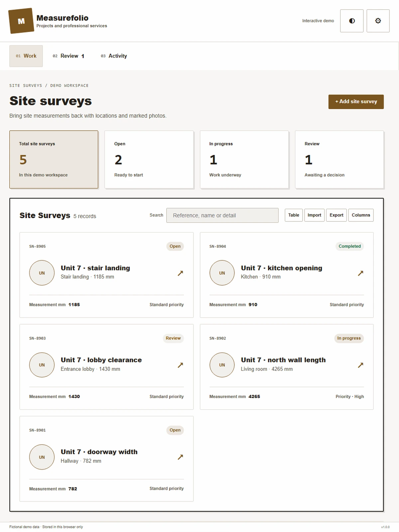
Task: Click reference SN-8901
Action: (38, 430)
